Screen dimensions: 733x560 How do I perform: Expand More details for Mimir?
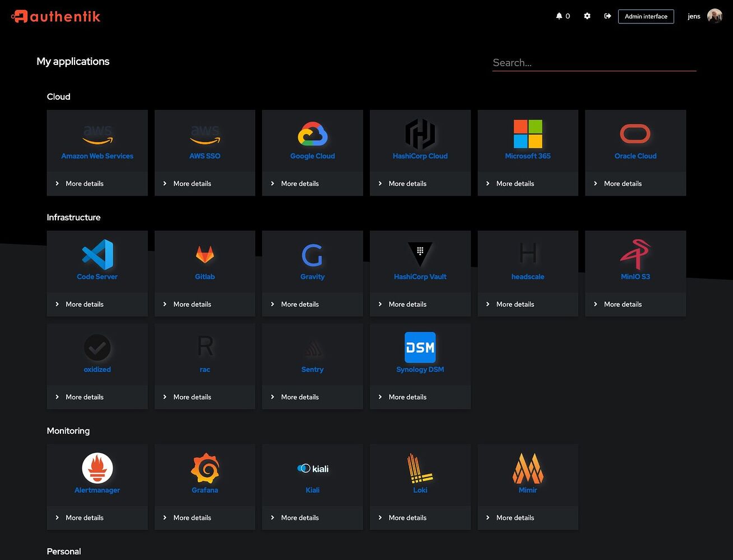pos(514,517)
